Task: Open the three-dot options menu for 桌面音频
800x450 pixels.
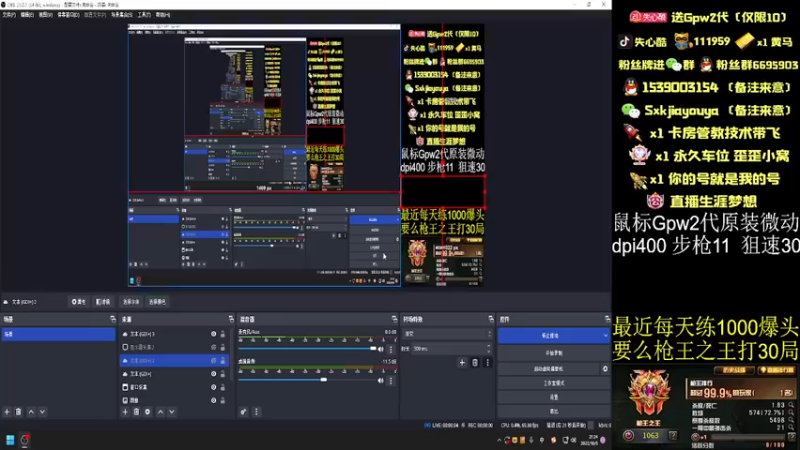Action: point(391,381)
